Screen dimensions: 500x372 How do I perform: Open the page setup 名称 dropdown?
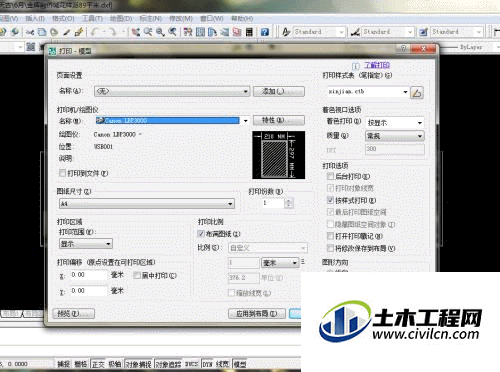point(172,91)
